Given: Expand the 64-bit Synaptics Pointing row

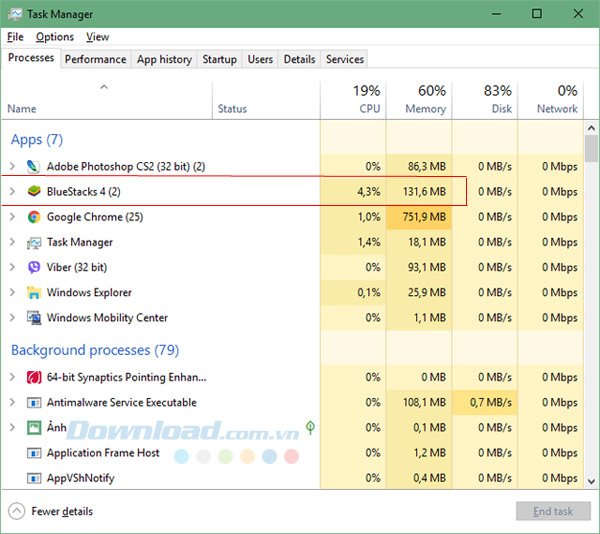Looking at the screenshot, I should (x=12, y=377).
